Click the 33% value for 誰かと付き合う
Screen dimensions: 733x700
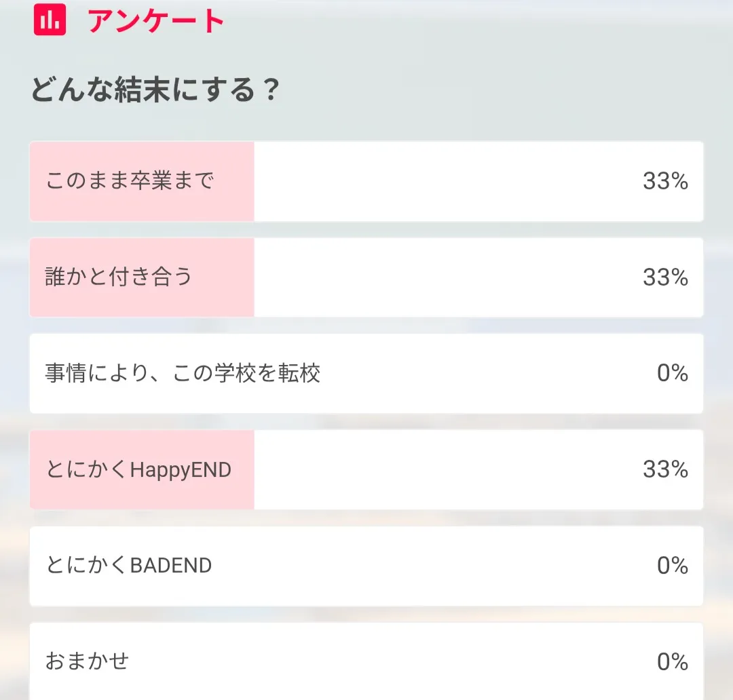click(x=665, y=277)
